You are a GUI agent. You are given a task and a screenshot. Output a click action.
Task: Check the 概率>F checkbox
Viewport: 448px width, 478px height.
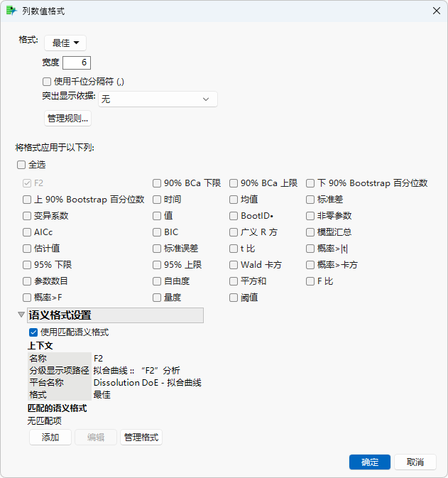click(27, 298)
